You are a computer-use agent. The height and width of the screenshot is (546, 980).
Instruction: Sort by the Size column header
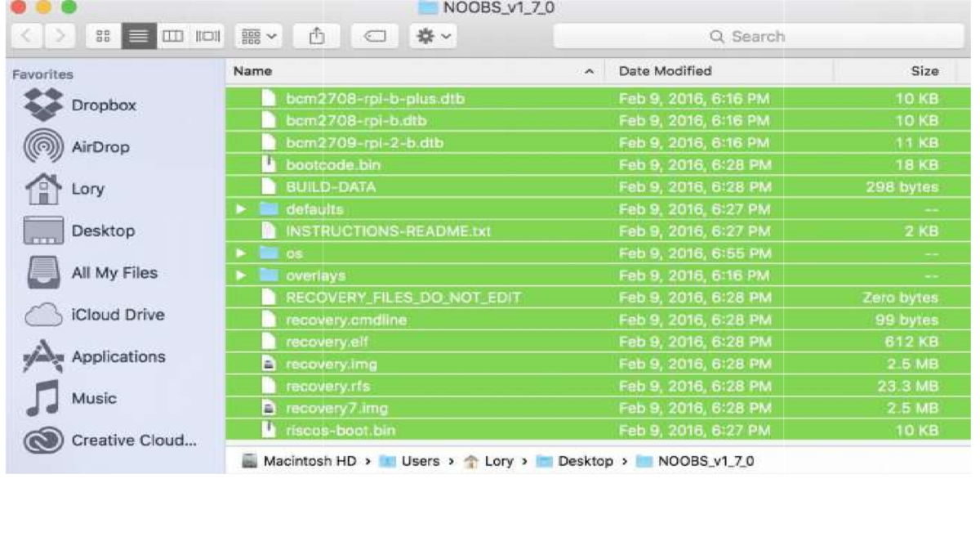pos(924,71)
